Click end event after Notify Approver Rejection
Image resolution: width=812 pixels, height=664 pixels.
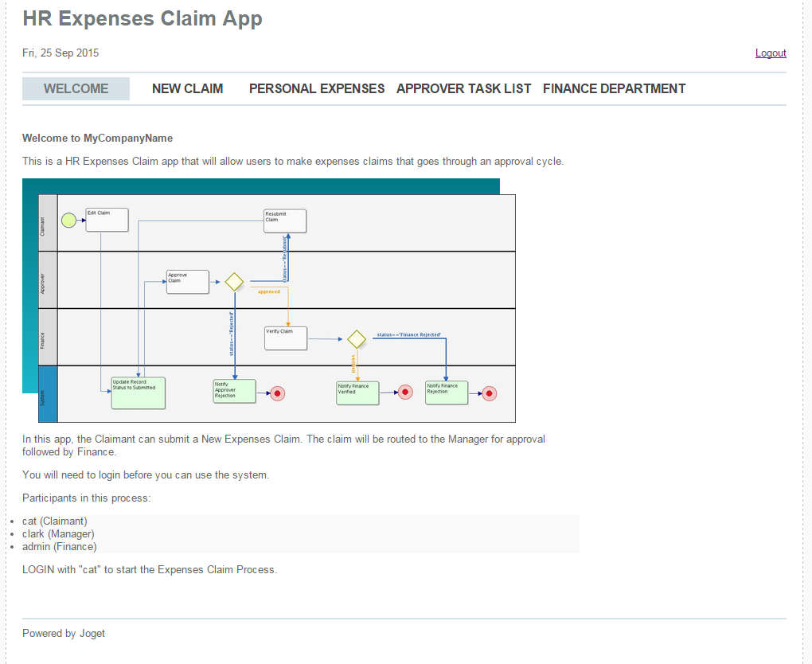point(278,393)
